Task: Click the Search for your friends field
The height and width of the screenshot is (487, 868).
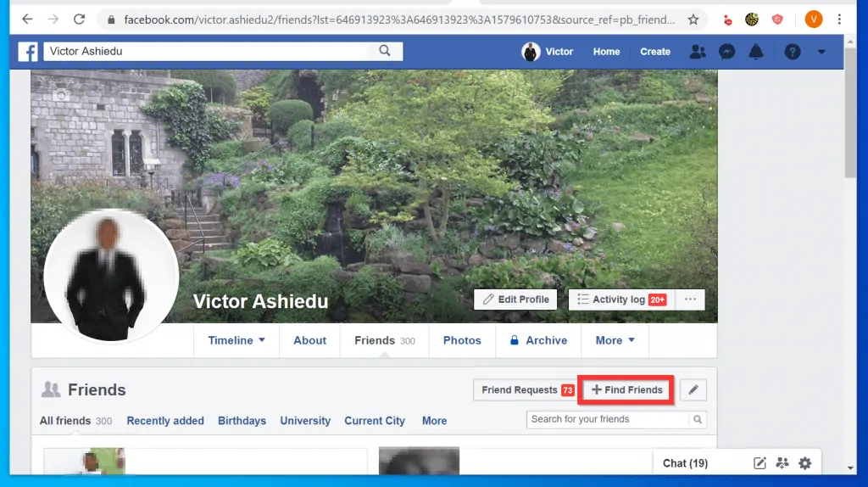Action: click(x=609, y=419)
